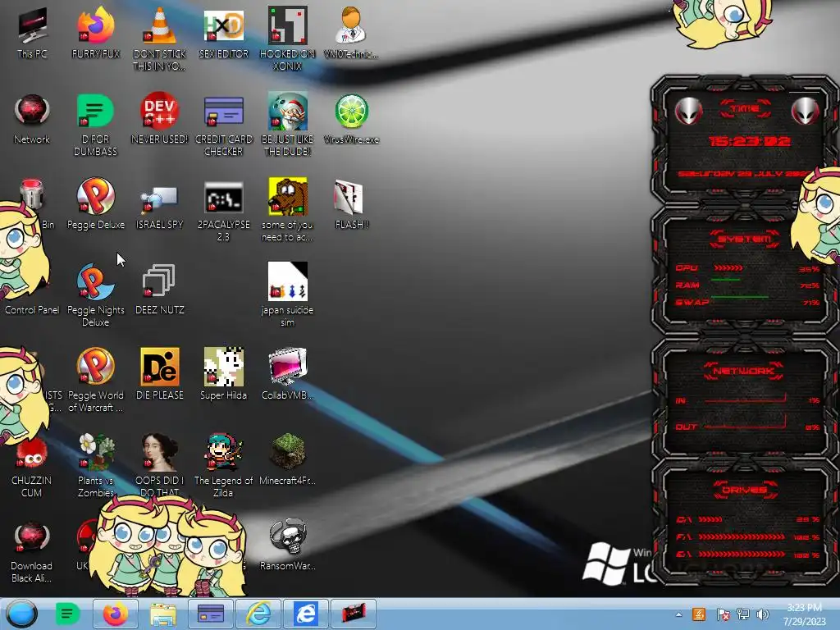Open Dev C++ NEVER USED shortcut
The height and width of the screenshot is (630, 840).
[160, 119]
